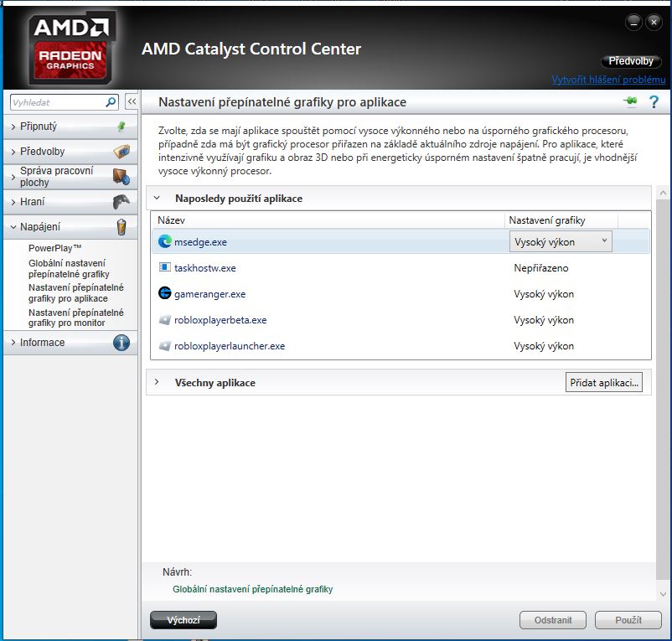
Task: Click Nepřiřazeno setting for taskhostw.exe
Action: [x=540, y=268]
